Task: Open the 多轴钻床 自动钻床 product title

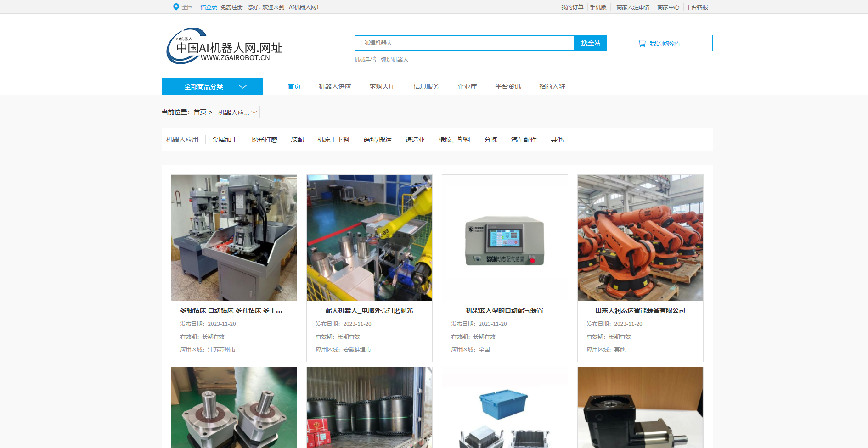Action: (x=231, y=311)
